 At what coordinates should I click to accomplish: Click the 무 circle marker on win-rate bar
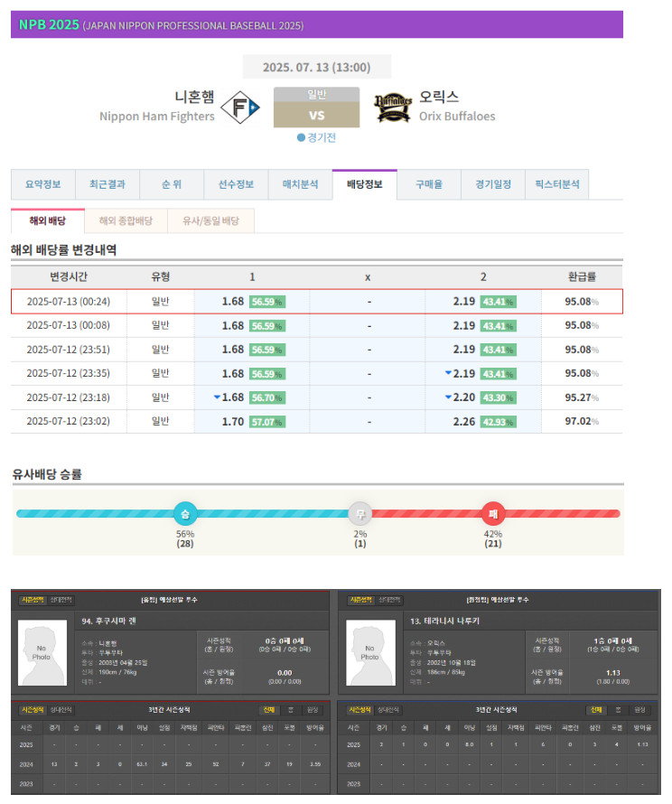point(360,513)
